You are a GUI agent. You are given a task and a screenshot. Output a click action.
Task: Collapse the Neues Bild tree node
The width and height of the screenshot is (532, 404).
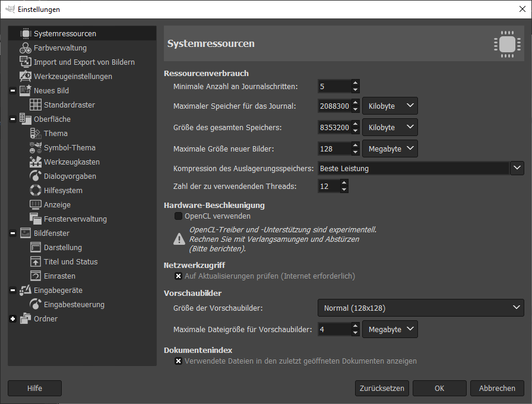coord(13,91)
